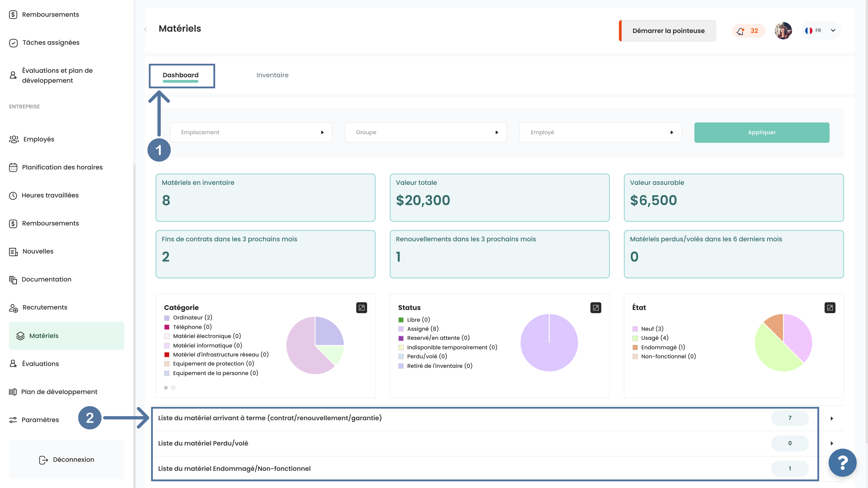868x488 pixels.
Task: Toggle the Usagé (4) legend entry
Action: point(650,338)
